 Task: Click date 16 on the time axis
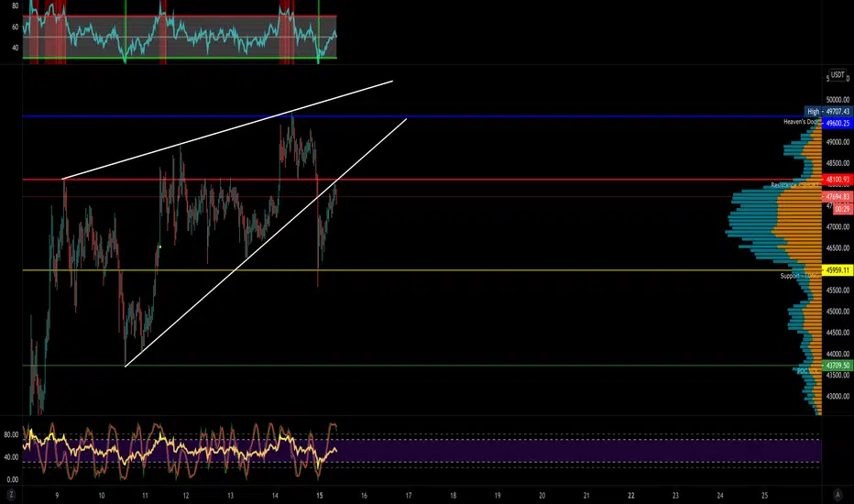pos(364,495)
